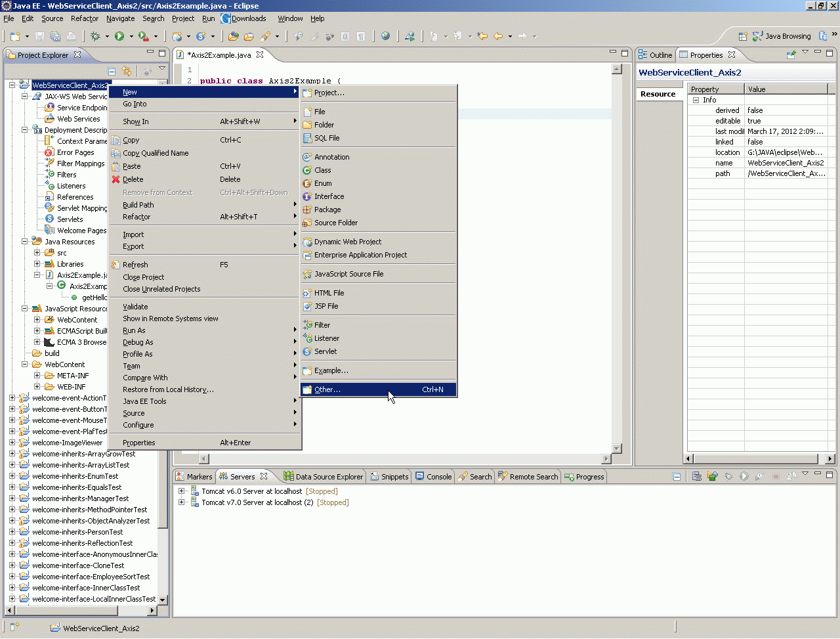Click Refresh in the context menu
The height and width of the screenshot is (639, 840).
click(x=205, y=265)
